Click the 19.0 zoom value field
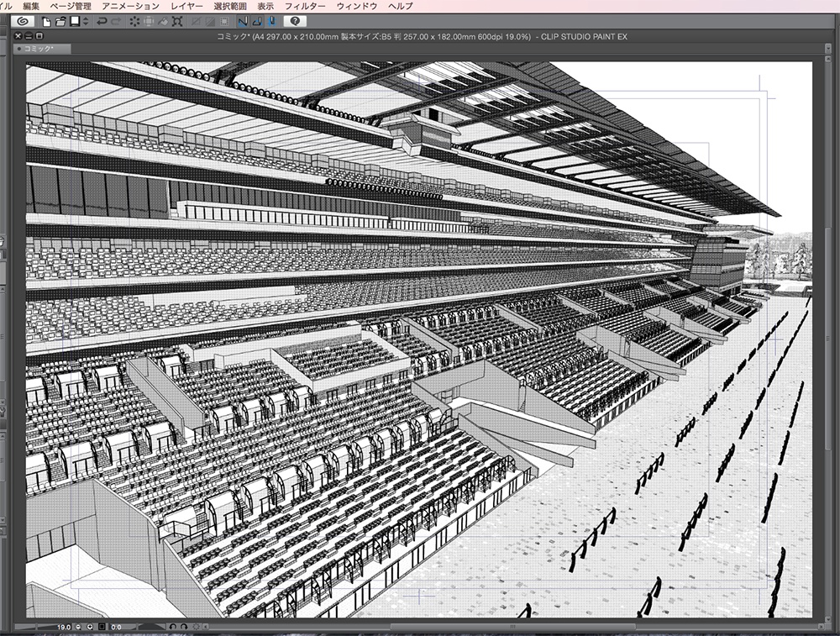840x636 pixels. coord(64,627)
